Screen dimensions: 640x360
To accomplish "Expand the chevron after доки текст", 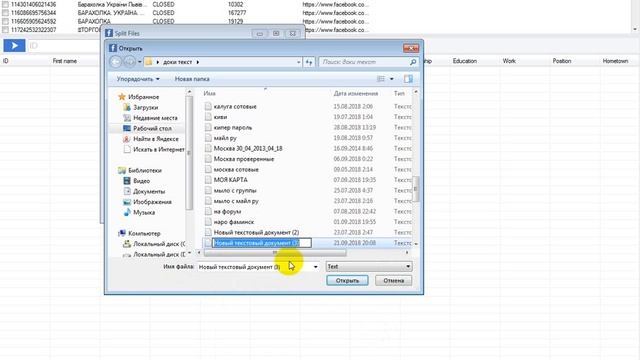I will [x=198, y=62].
